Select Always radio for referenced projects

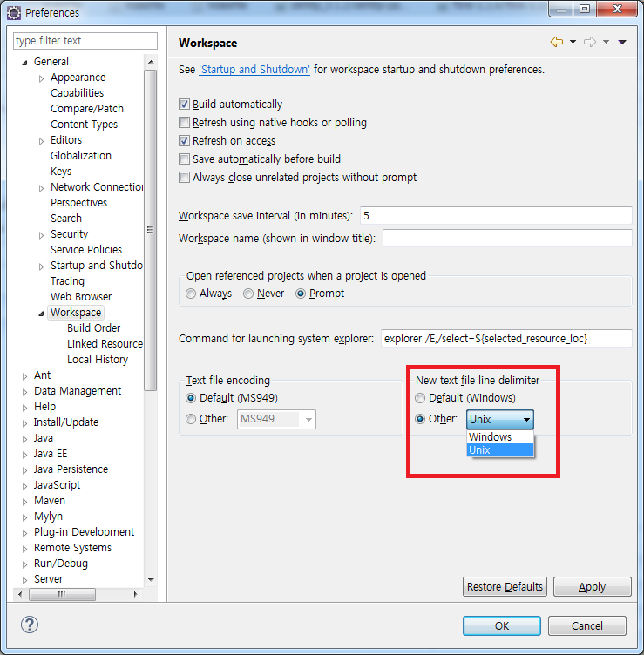point(191,294)
